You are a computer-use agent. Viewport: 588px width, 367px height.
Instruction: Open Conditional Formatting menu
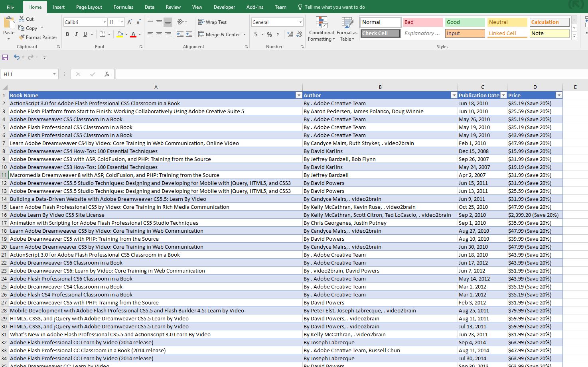[321, 29]
